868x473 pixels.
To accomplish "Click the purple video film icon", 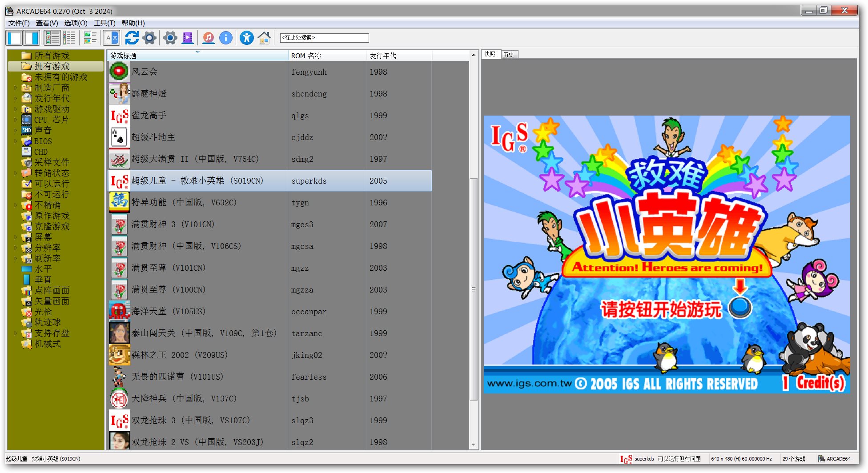I will [x=188, y=38].
